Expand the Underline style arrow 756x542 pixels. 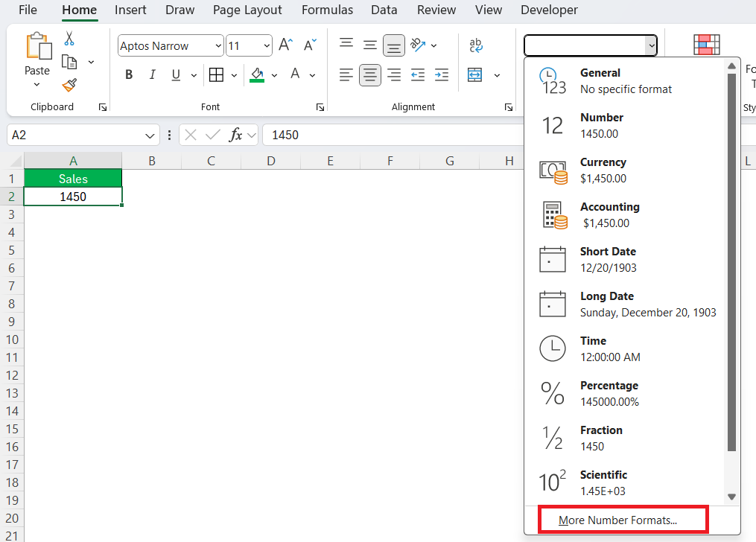(194, 75)
